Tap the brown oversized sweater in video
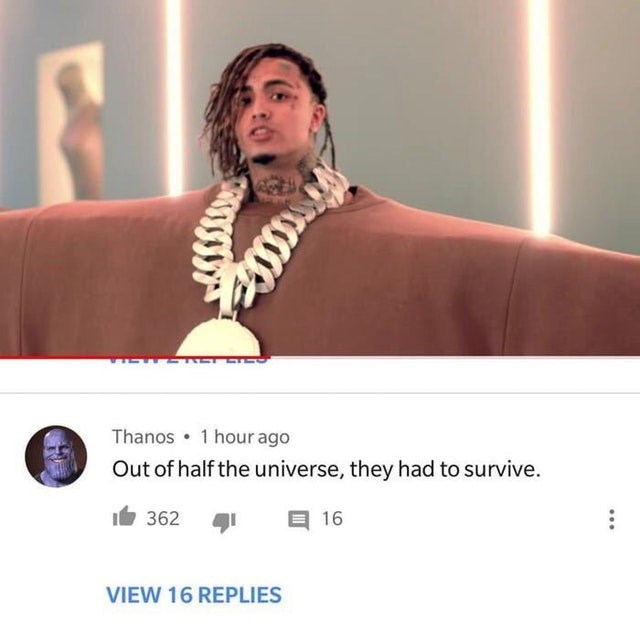Screen dimensions: 640x631 coord(408,282)
